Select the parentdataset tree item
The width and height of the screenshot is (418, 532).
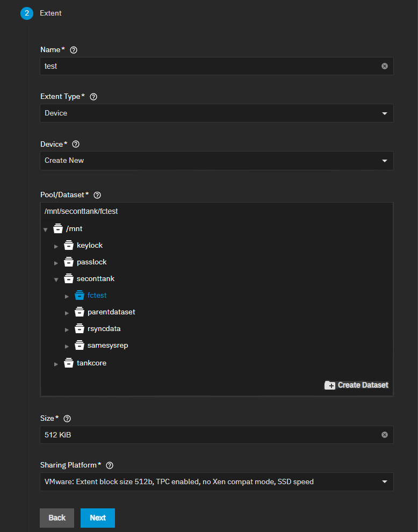[x=111, y=312]
